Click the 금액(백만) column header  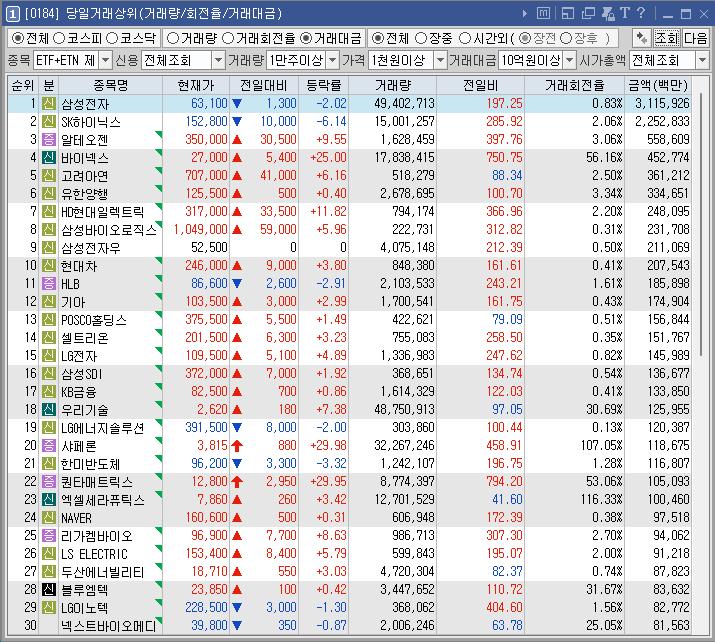click(x=658, y=85)
